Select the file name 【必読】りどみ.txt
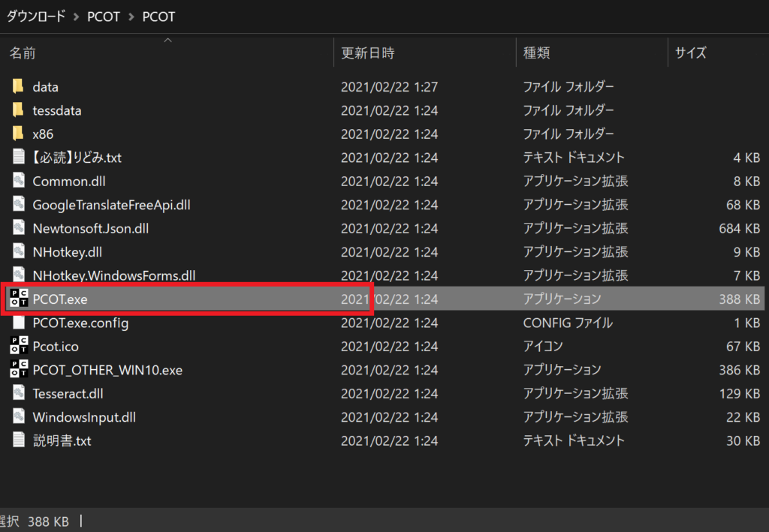Screen dimensions: 769x532 point(76,158)
